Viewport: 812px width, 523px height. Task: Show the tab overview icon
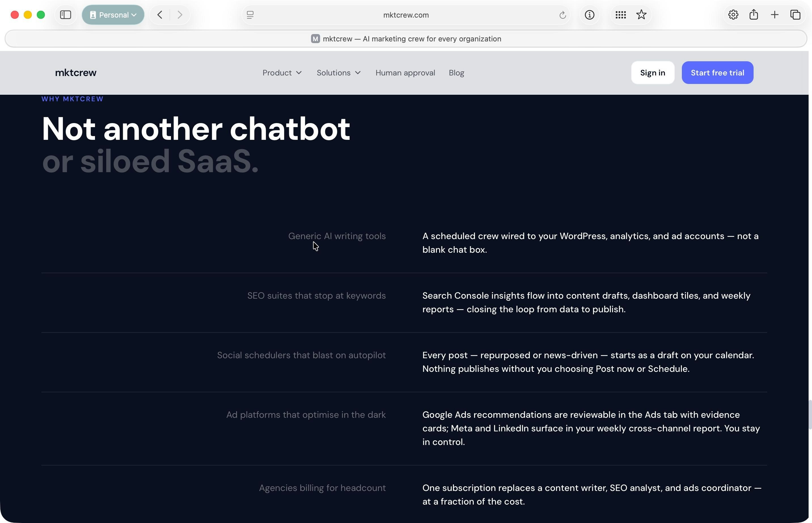click(x=795, y=15)
